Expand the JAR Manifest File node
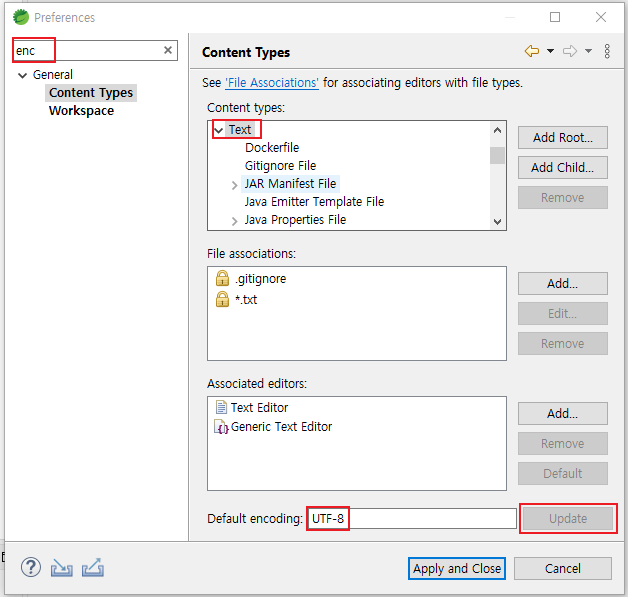The image size is (628, 597). (x=235, y=185)
